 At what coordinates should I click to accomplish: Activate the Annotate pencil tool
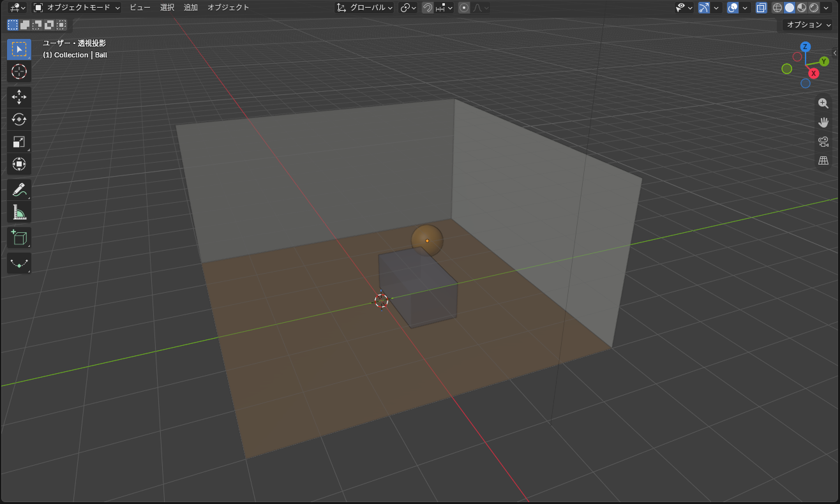tap(19, 190)
